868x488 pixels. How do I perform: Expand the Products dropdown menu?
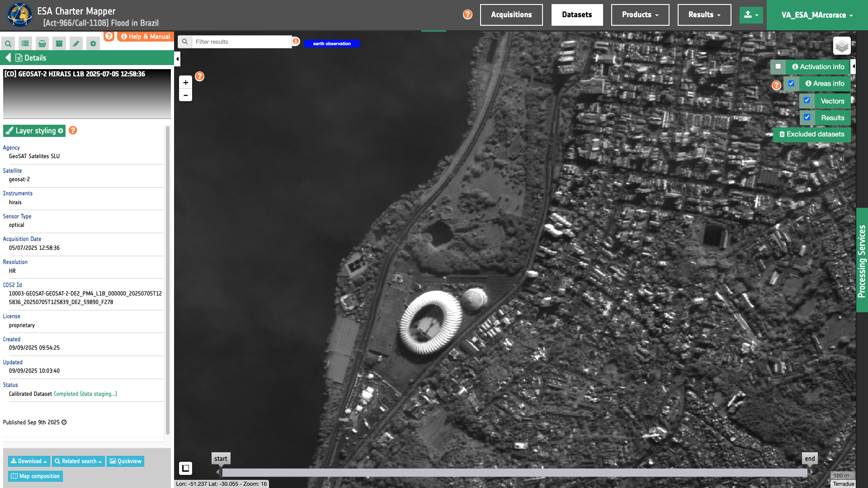pos(640,15)
